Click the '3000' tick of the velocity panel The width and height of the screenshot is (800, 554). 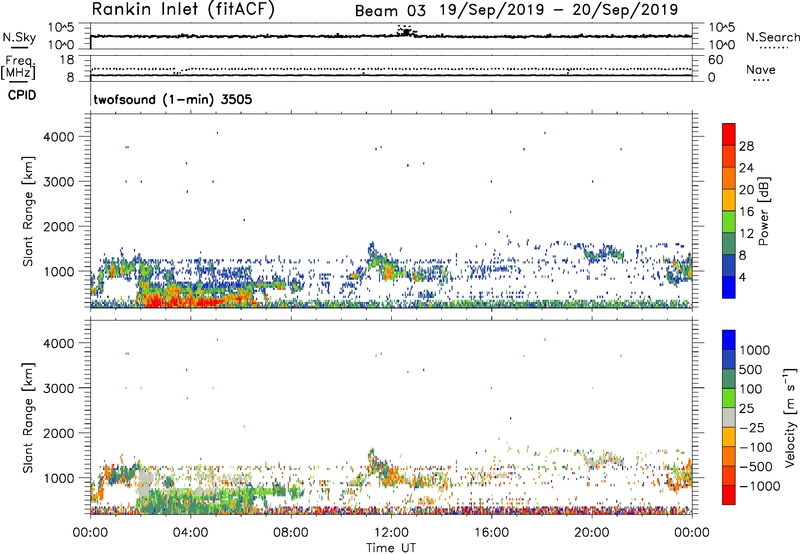click(58, 388)
